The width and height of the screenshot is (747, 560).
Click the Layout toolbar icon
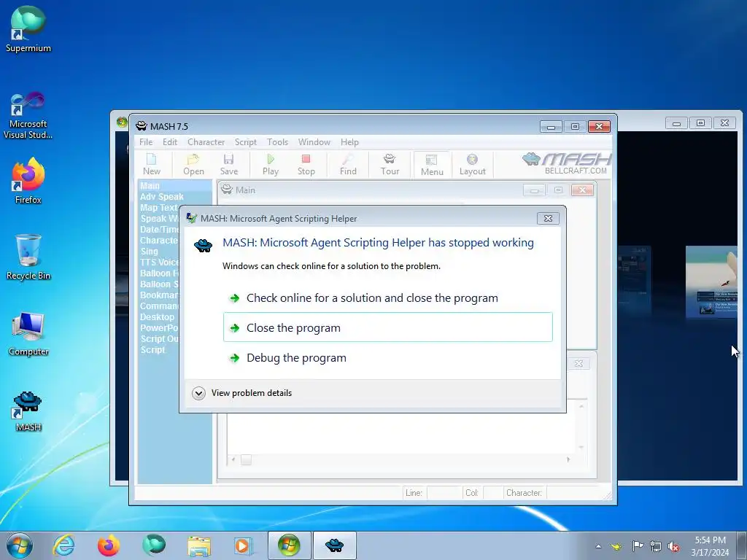(x=472, y=164)
